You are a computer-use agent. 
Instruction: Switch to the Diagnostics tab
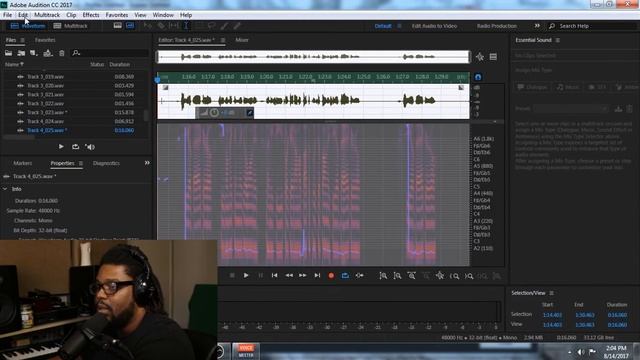106,163
